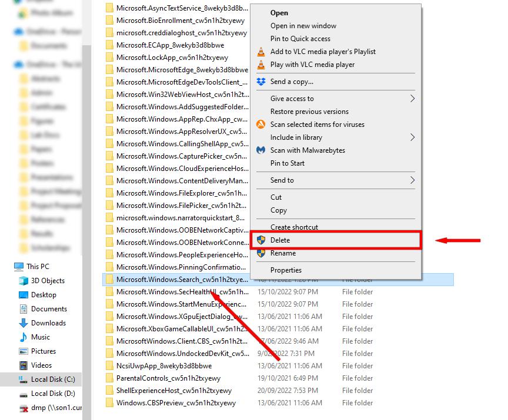Screen dimensions: 508x420
Task: Click Desktop icon in navigation pane
Action: coord(24,295)
